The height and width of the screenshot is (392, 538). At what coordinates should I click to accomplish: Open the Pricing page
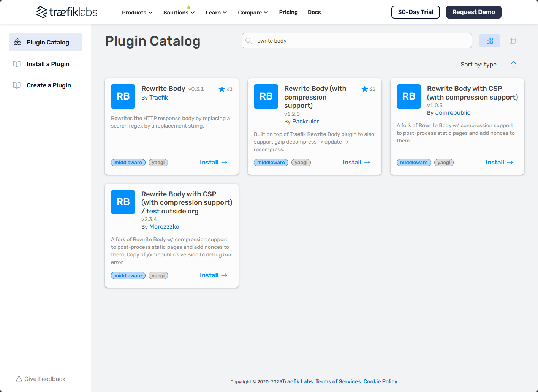tap(288, 12)
